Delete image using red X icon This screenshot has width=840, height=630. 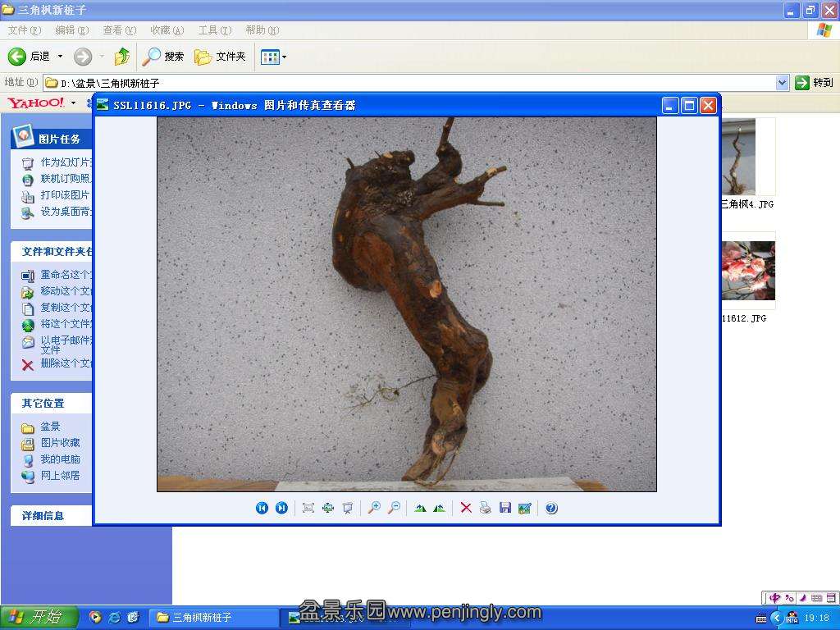click(x=466, y=508)
